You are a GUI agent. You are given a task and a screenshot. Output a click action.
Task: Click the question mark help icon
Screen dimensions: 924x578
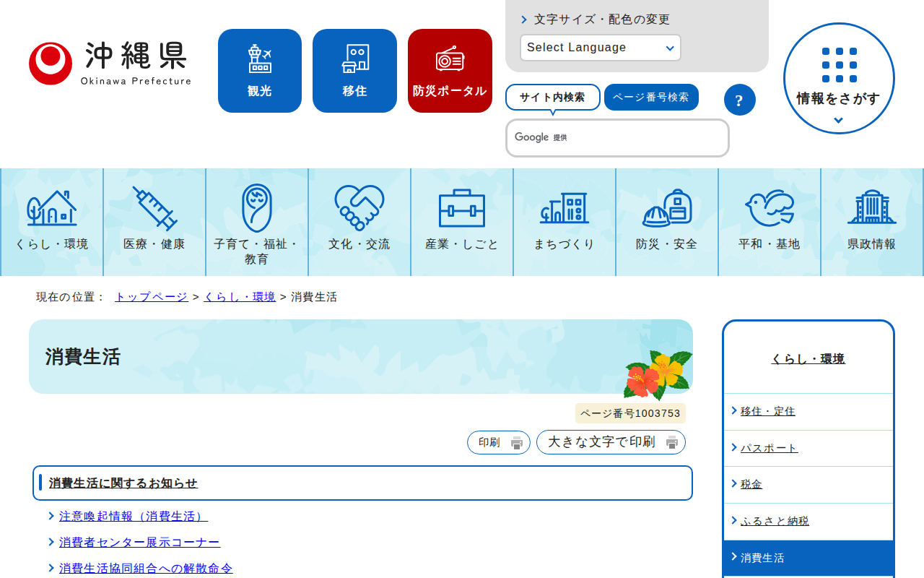[739, 100]
